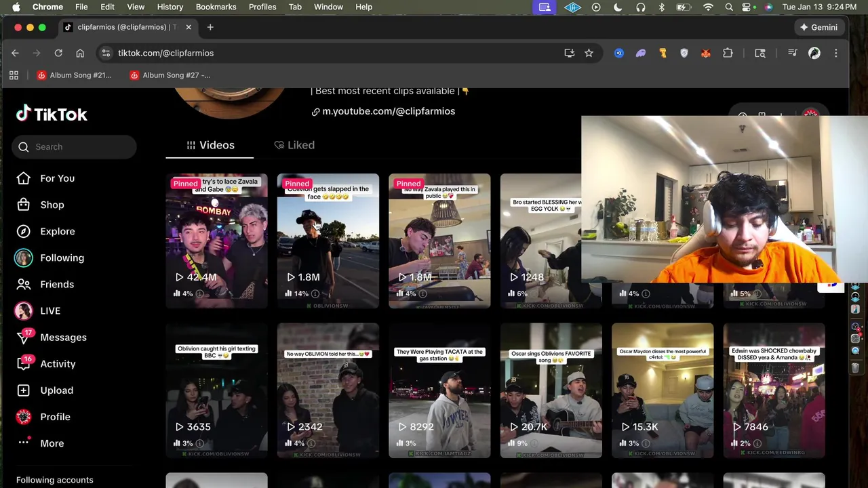The height and width of the screenshot is (488, 868).
Task: Open the apps grid in bookmarks bar
Action: (14, 75)
